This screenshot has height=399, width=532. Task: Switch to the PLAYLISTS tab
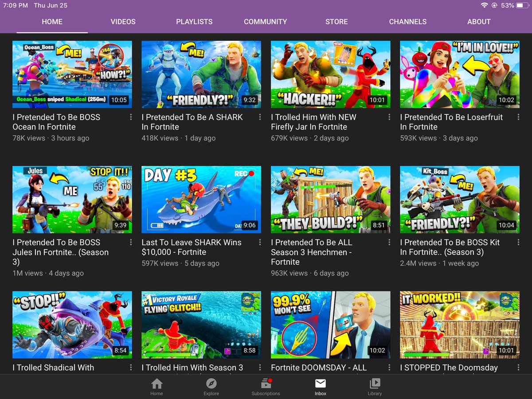194,21
